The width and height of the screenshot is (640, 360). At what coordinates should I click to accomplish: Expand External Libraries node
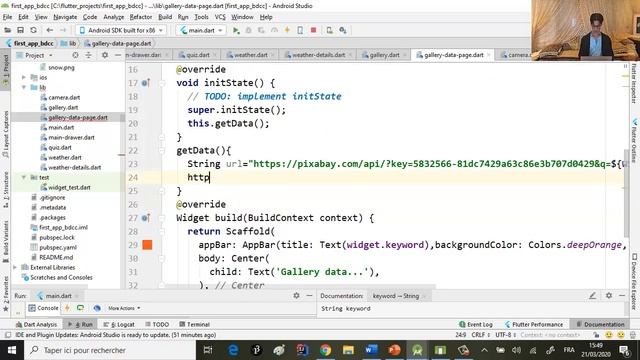15,267
